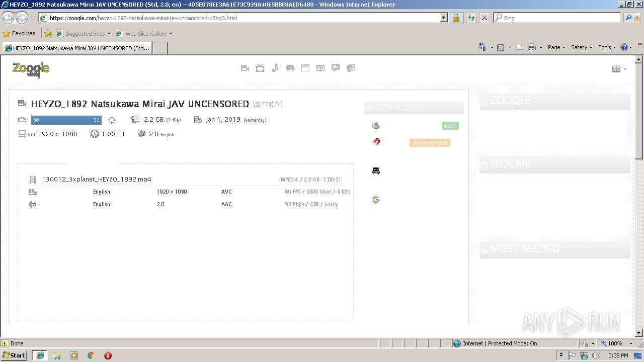Open the Web Slice Gallery dropdown
This screenshot has height=362, width=644.
coord(144,34)
